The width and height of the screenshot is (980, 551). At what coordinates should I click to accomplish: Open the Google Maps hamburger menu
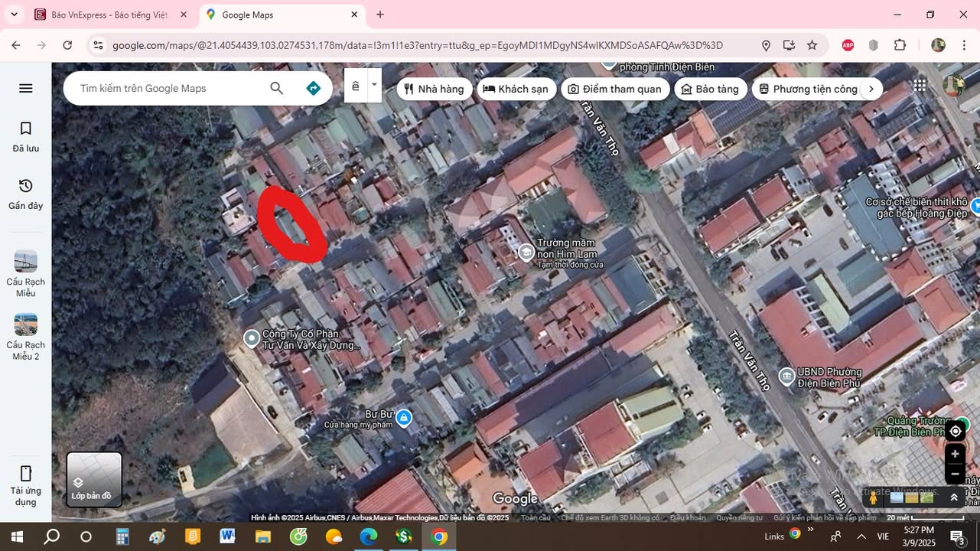25,87
